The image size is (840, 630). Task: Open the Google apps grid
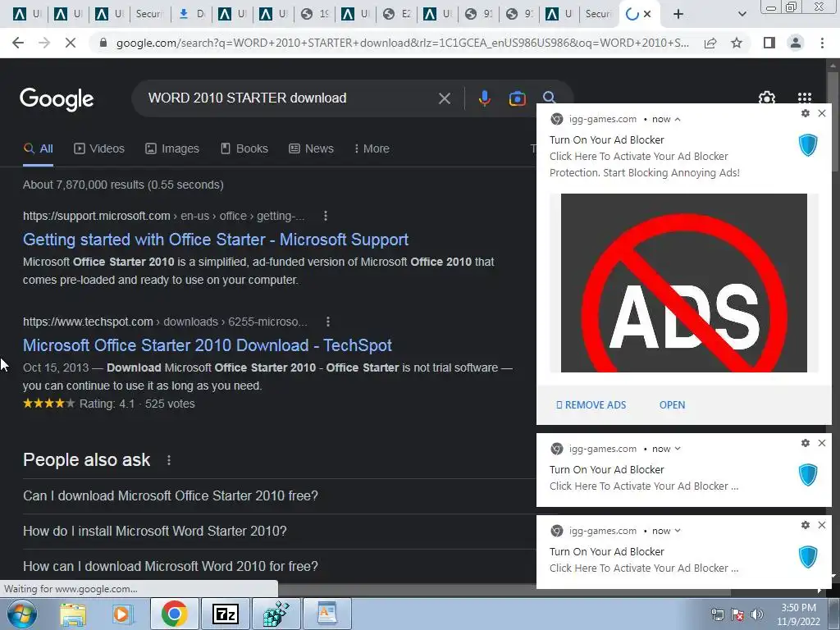(805, 98)
